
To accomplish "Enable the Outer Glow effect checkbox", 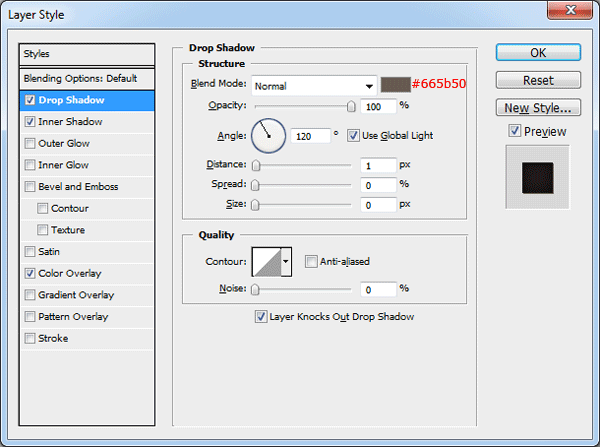I will point(29,144).
